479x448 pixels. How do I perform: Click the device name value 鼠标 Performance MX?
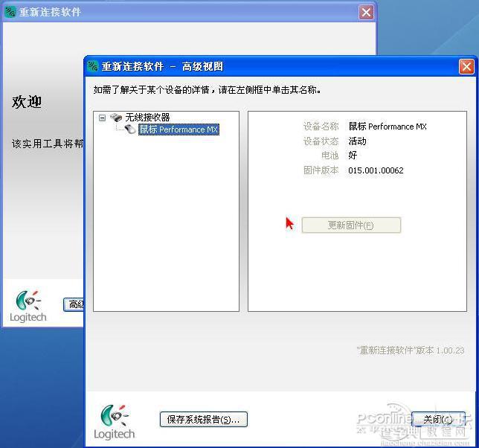click(388, 127)
